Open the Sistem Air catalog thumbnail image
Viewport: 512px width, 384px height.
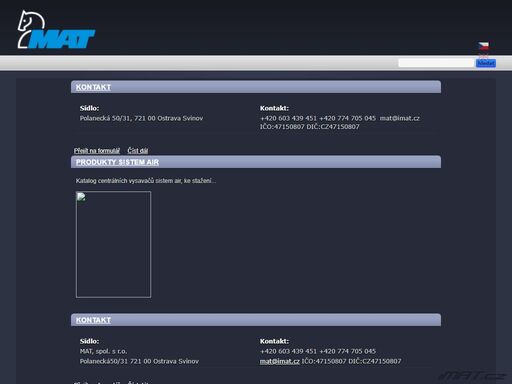coord(113,244)
